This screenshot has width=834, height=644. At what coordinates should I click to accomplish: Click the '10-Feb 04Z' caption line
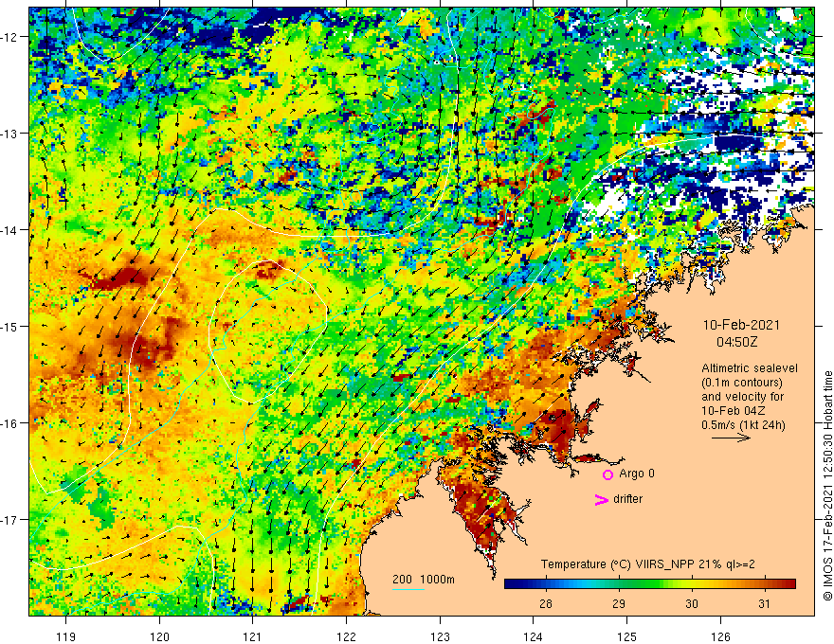(733, 411)
